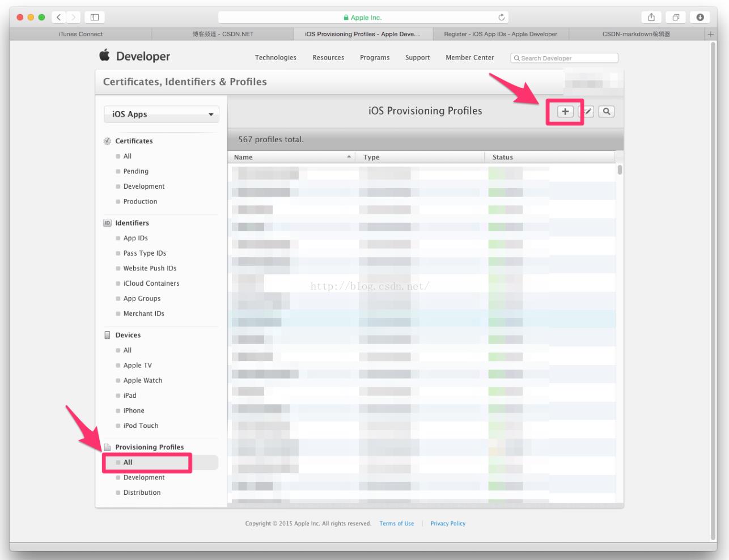Click the edit profiles pencil icon
The image size is (729, 560).
tap(586, 112)
